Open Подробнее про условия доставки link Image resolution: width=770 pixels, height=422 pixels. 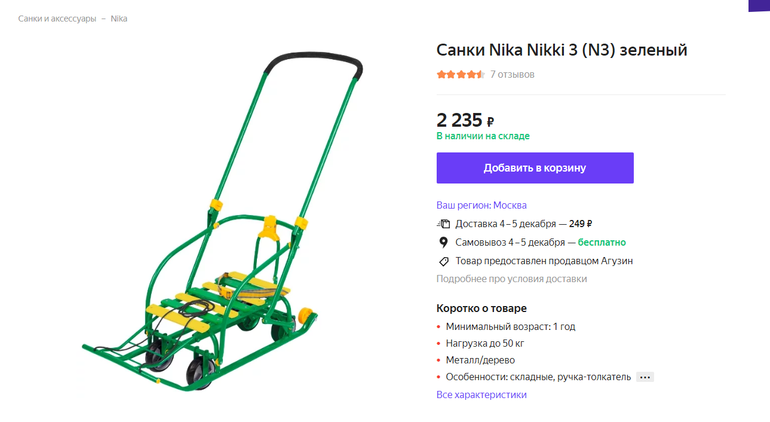tap(512, 279)
